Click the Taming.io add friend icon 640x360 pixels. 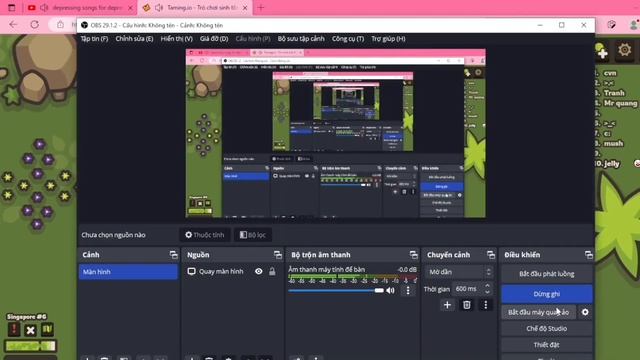(602, 51)
